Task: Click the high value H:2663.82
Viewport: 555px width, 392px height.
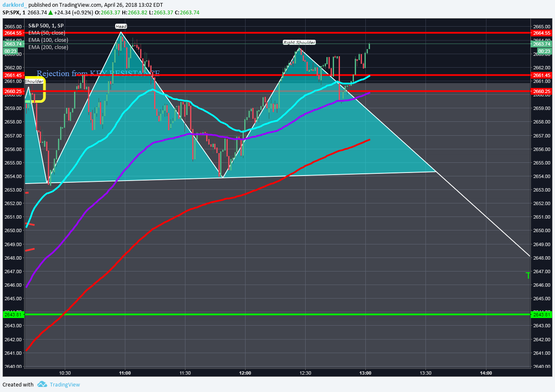Action: [x=135, y=13]
